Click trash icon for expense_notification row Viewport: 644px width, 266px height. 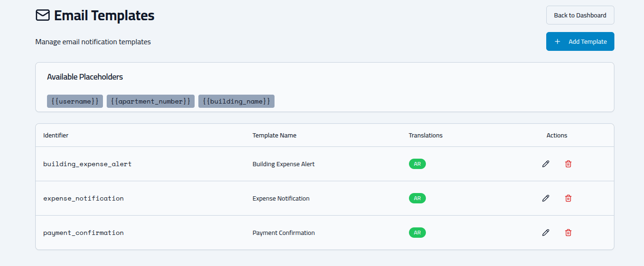tap(568, 198)
